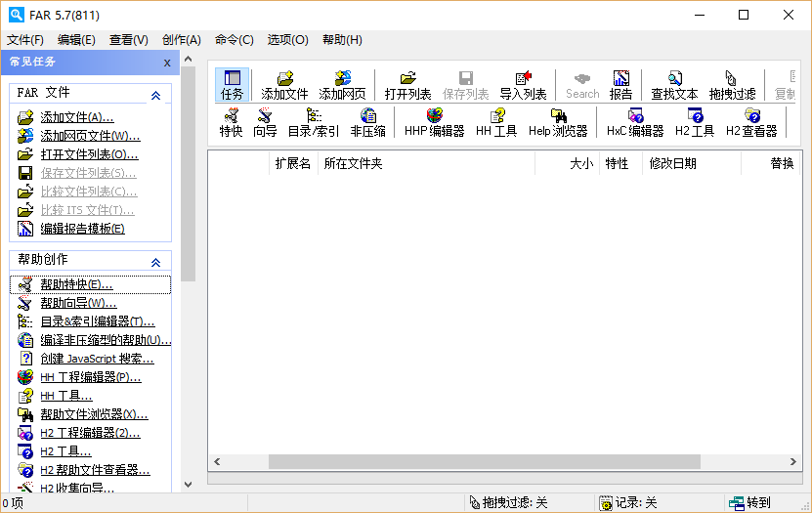Toggle 拖拽过滤: 关 in status bar

click(508, 502)
